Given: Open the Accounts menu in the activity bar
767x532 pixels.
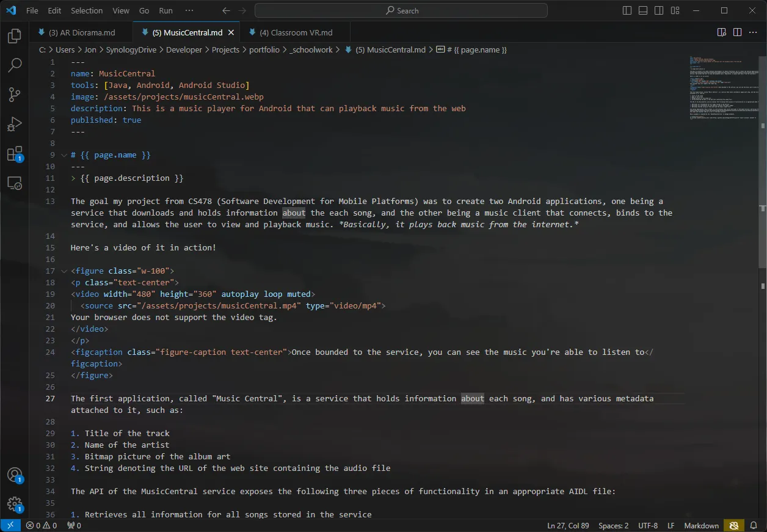Looking at the screenshot, I should pyautogui.click(x=15, y=475).
